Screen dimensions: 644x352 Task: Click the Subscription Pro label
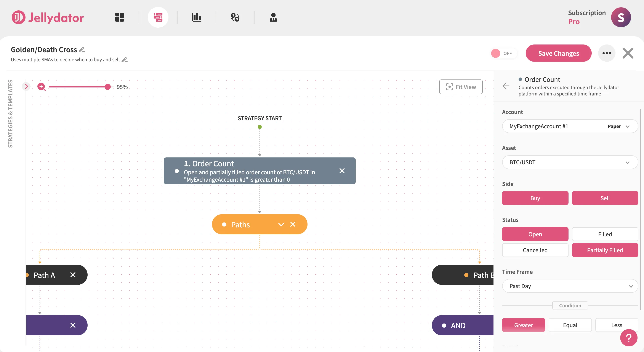pos(587,17)
